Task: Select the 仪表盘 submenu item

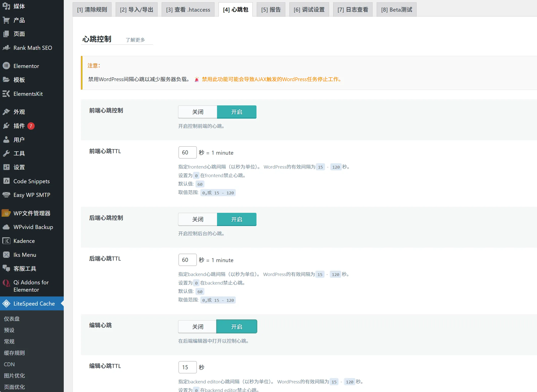Action: tap(12, 319)
